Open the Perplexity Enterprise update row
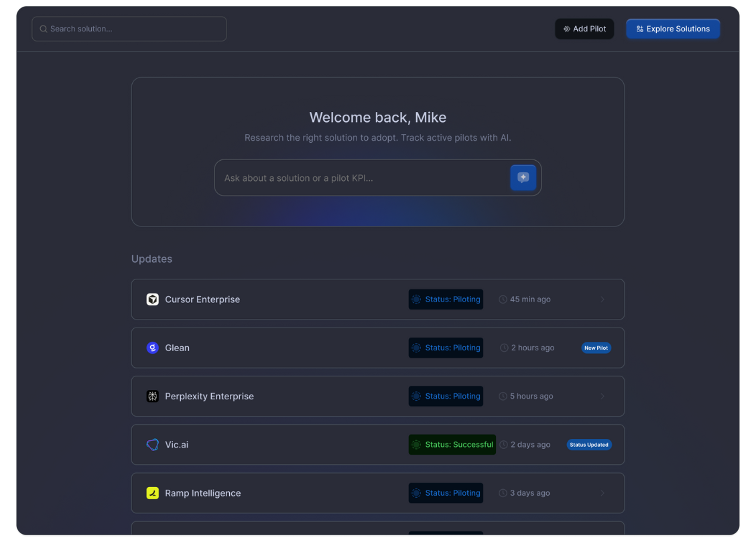The image size is (756, 542). [x=377, y=396]
